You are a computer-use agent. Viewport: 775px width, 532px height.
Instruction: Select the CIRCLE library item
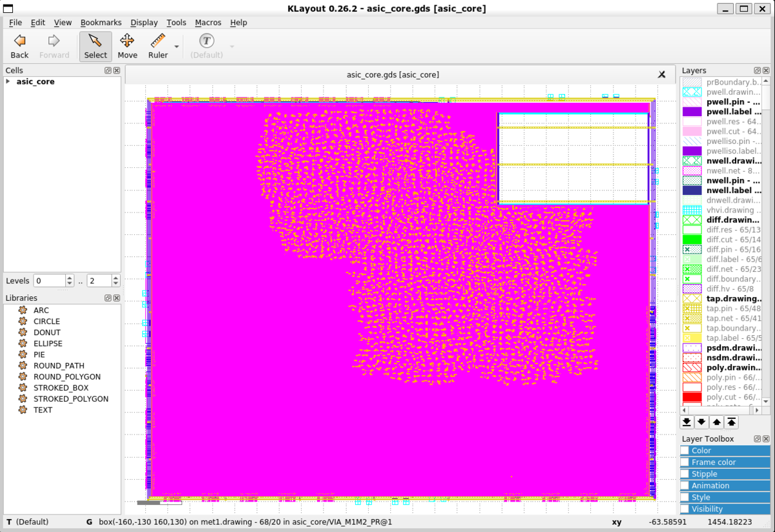(46, 321)
